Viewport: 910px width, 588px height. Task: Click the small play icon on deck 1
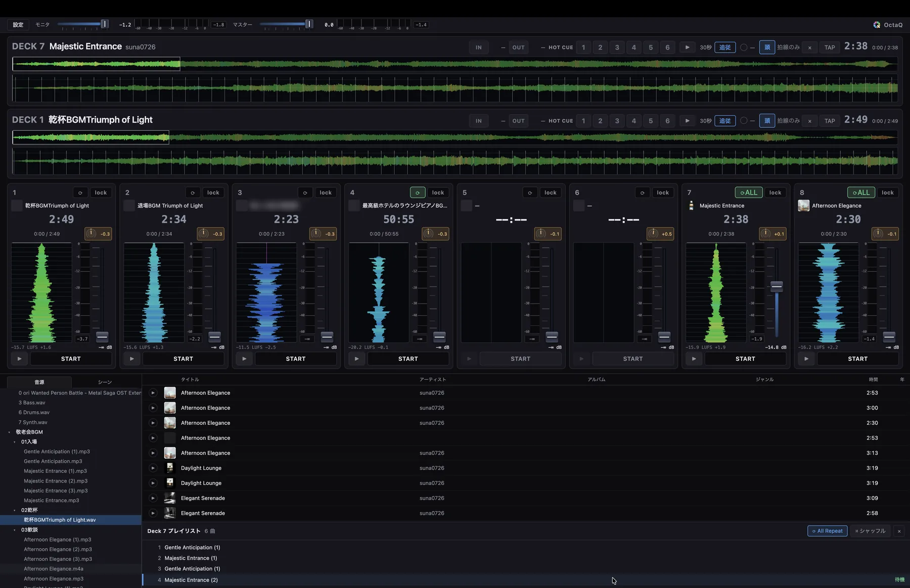[x=19, y=359]
